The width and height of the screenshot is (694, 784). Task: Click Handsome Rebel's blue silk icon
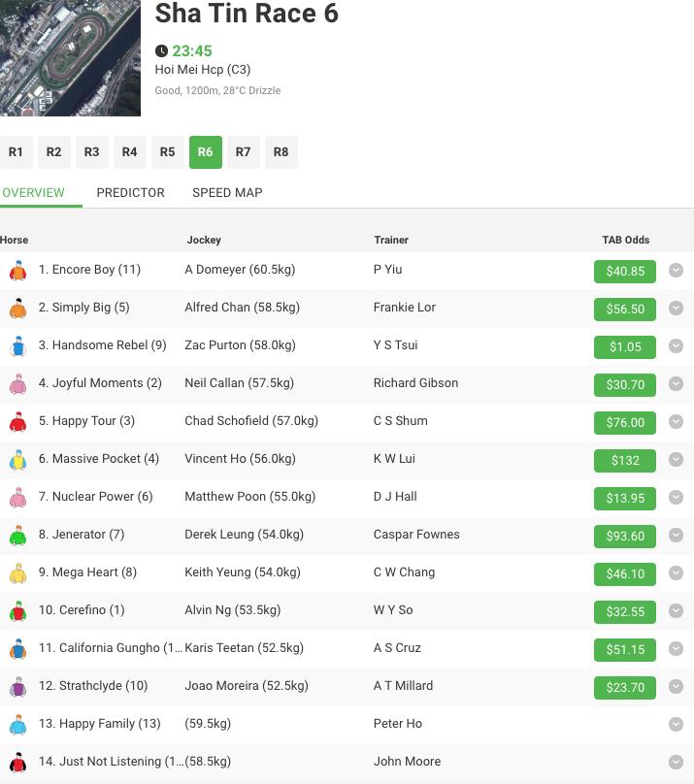click(x=17, y=346)
